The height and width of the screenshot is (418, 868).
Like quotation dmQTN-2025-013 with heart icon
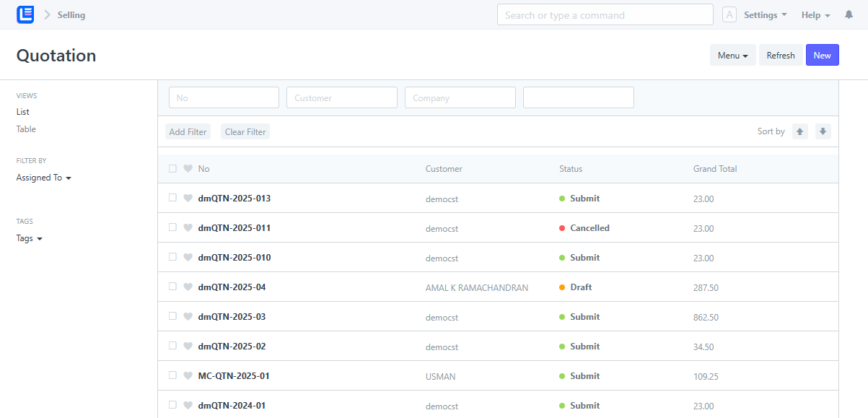pos(188,198)
